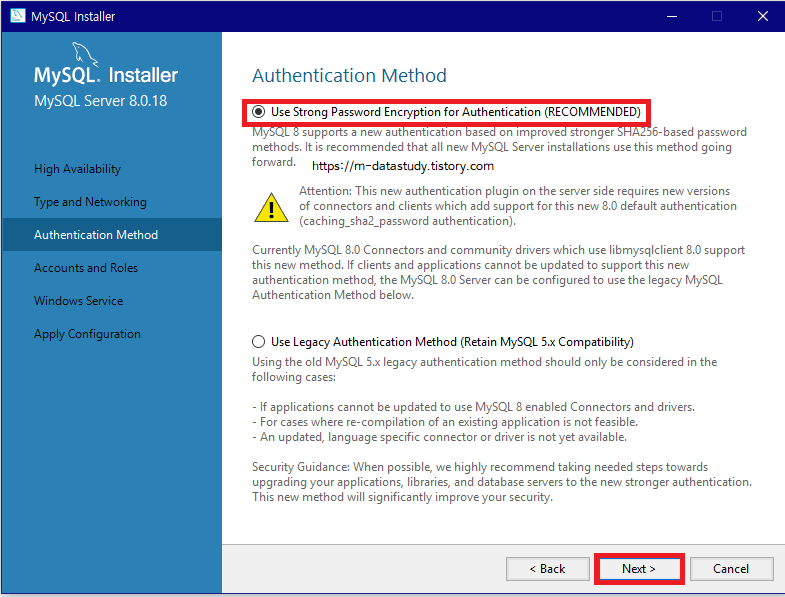
Task: Click the MySQL Server 8.0.18 version text
Action: pos(101,101)
